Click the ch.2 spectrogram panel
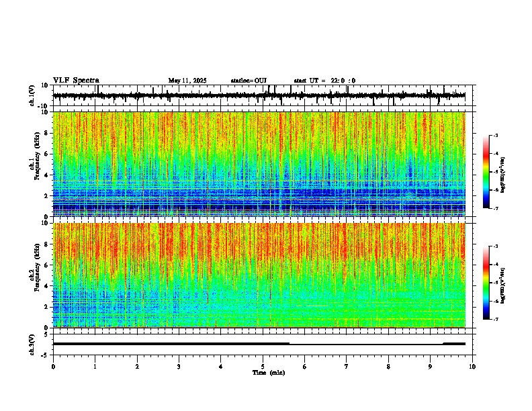The width and height of the screenshot is (532, 411). pos(259,275)
